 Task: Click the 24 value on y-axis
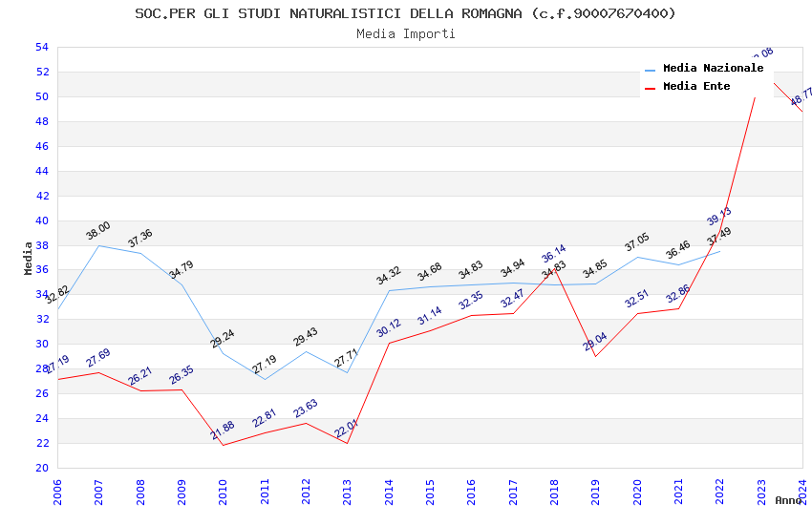coord(42,418)
